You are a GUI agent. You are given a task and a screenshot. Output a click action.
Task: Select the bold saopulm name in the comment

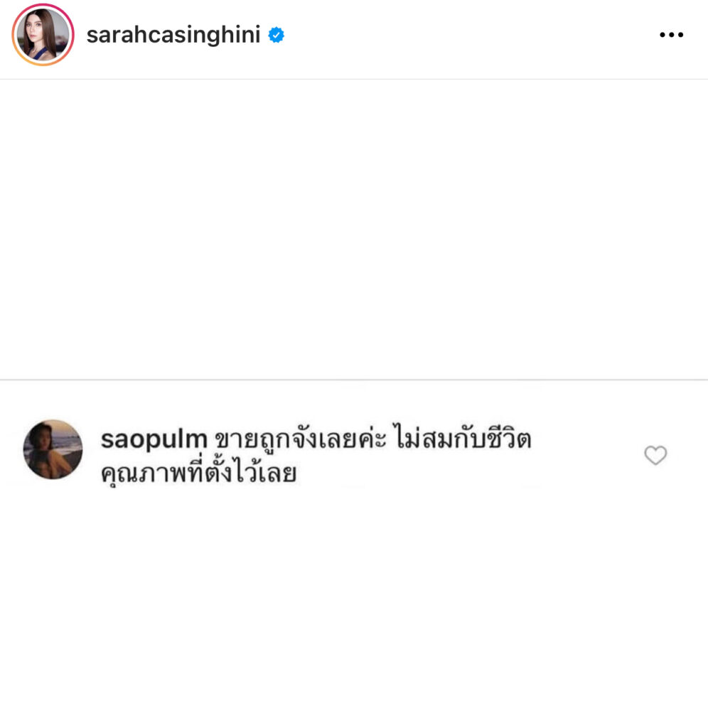154,439
